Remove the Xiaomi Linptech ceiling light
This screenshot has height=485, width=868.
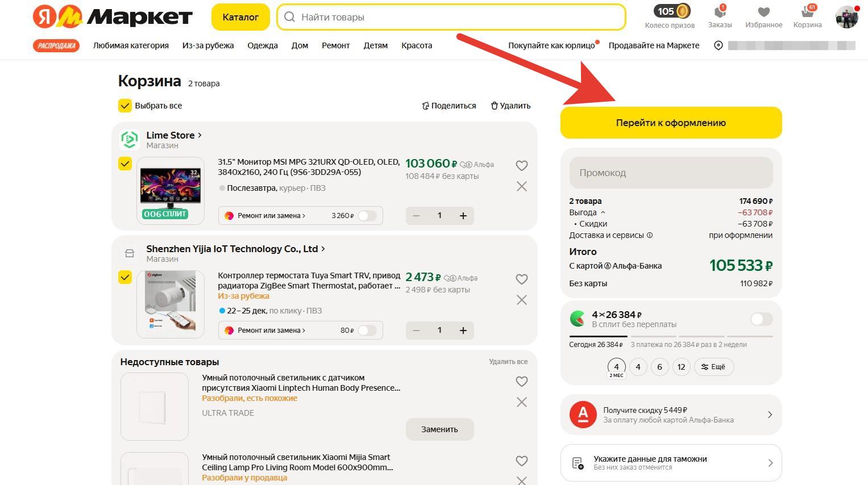522,402
